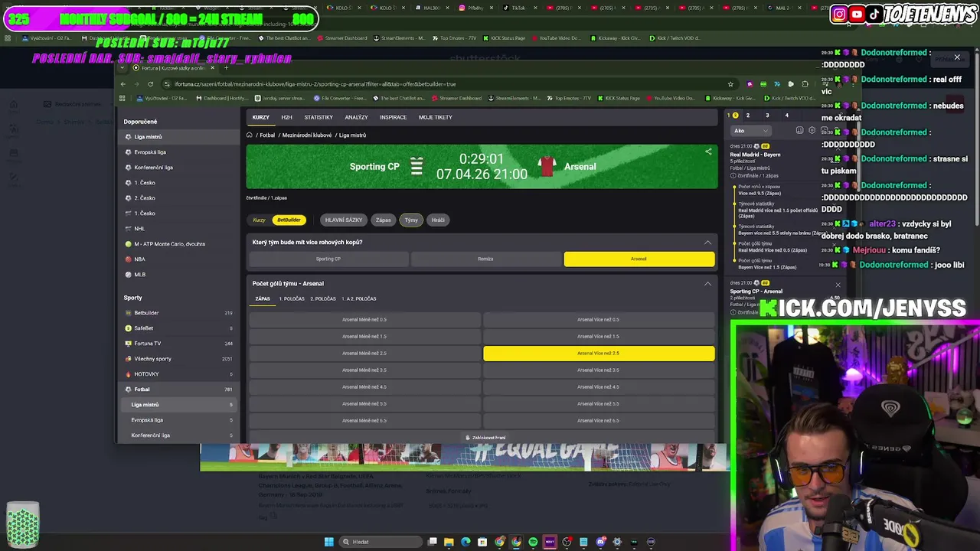Viewport: 980px width, 551px height.
Task: Collapse the Fotbal sports category
Action: coord(178,390)
